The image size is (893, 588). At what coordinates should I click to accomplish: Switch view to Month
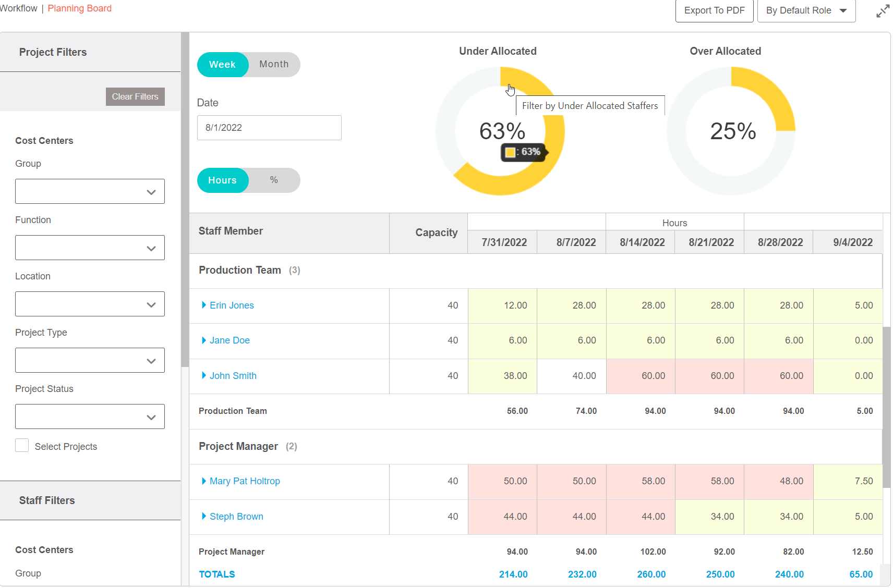pyautogui.click(x=274, y=64)
